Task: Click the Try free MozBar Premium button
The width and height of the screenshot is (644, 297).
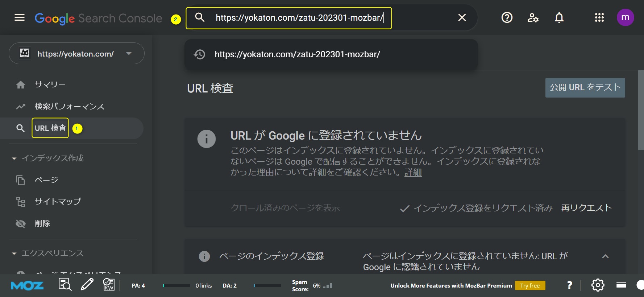Action: tap(530, 286)
